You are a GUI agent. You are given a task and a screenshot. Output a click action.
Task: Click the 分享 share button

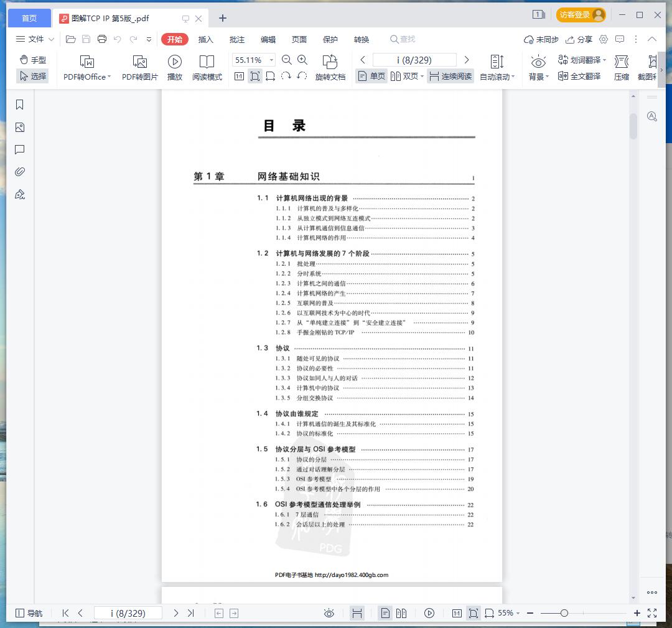(x=579, y=39)
